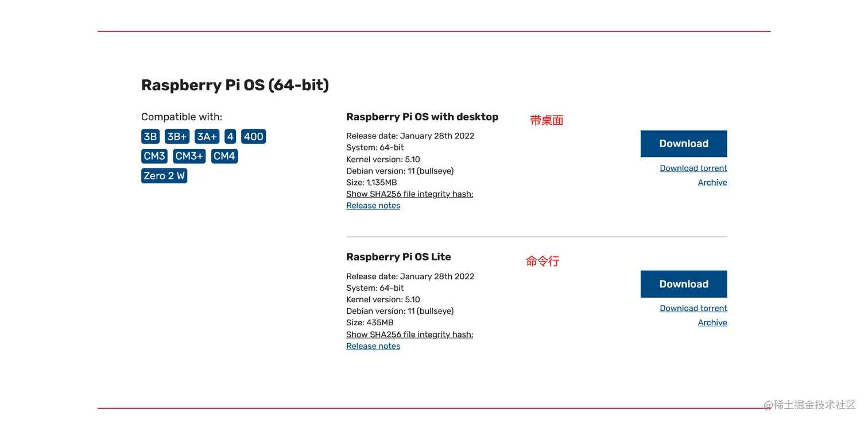Open Download torrent link for desktop version
The width and height of the screenshot is (868, 423).
click(693, 168)
